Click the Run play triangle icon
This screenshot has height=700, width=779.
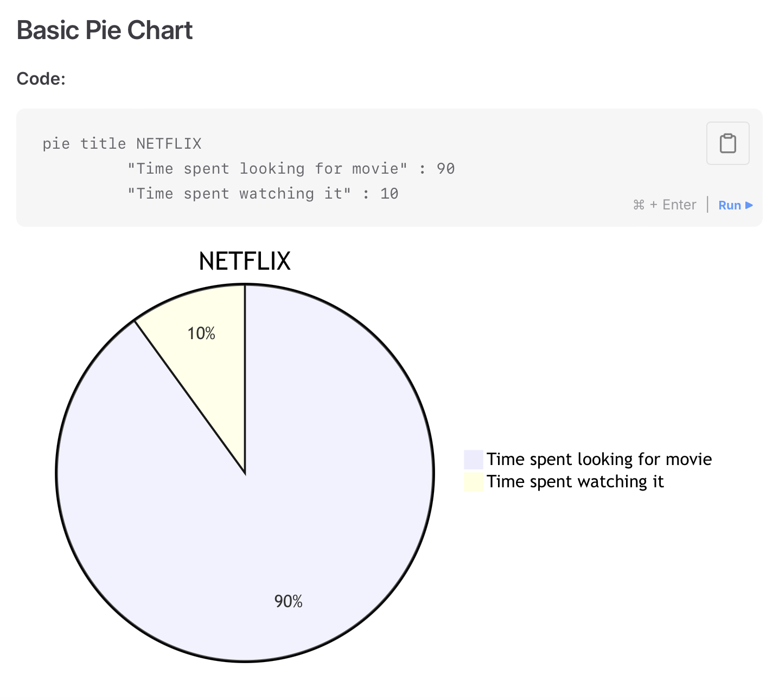(749, 205)
